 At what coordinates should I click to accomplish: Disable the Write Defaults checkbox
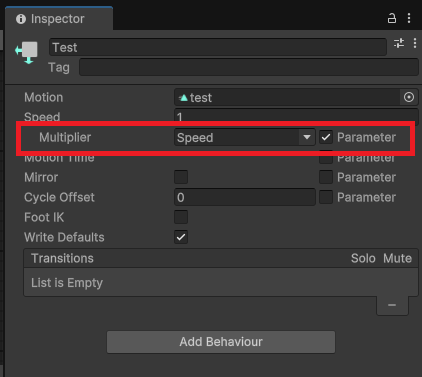coord(181,237)
